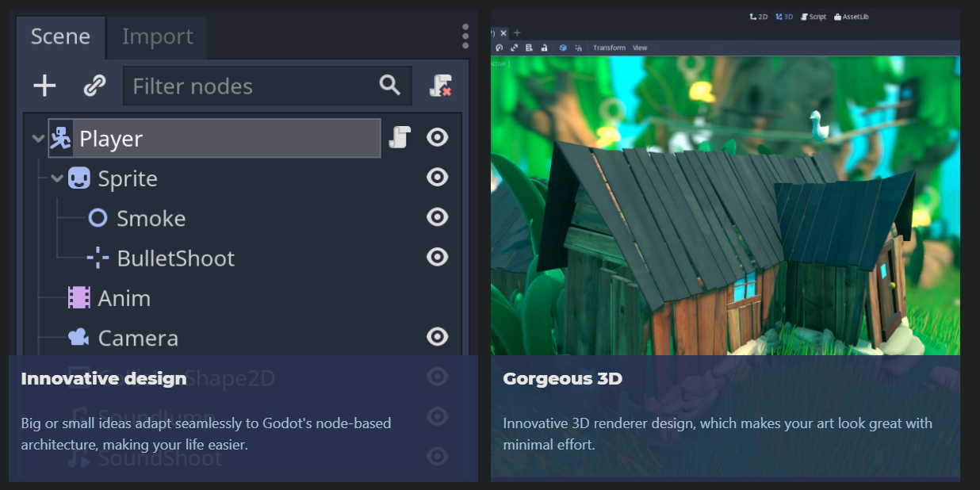The height and width of the screenshot is (490, 980).
Task: Hide the Sprite node with its eye toggle
Action: tap(437, 178)
